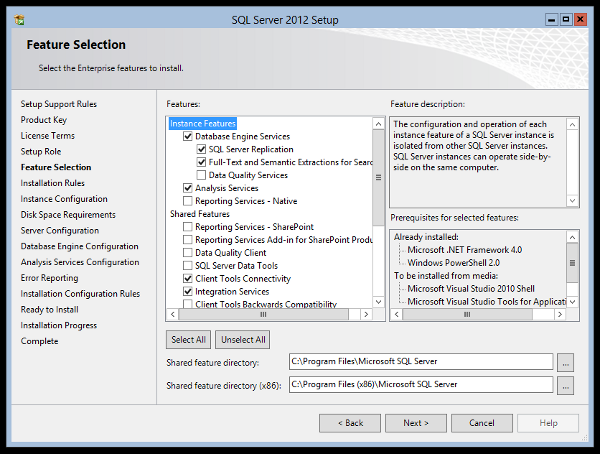Select Error Reporting step

49,278
